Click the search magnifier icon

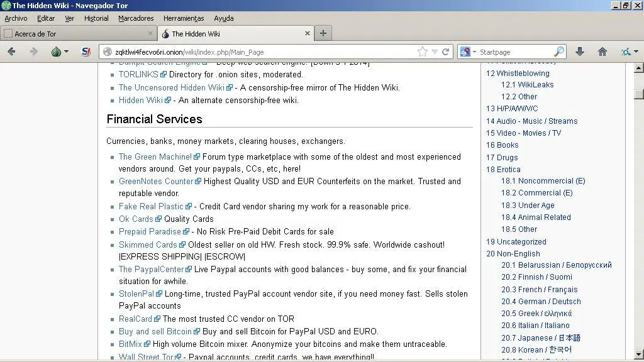coord(559,52)
